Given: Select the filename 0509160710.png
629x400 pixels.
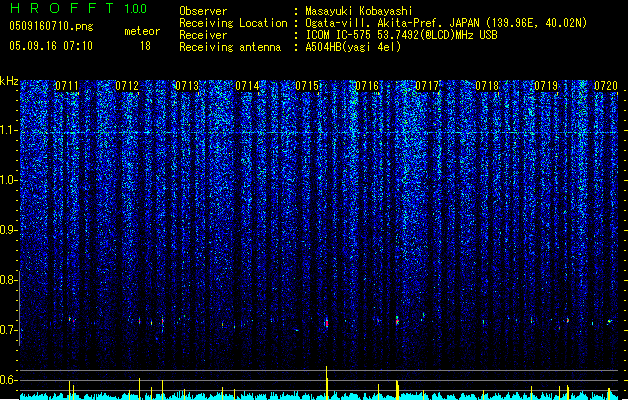Looking at the screenshot, I should pos(51,26).
